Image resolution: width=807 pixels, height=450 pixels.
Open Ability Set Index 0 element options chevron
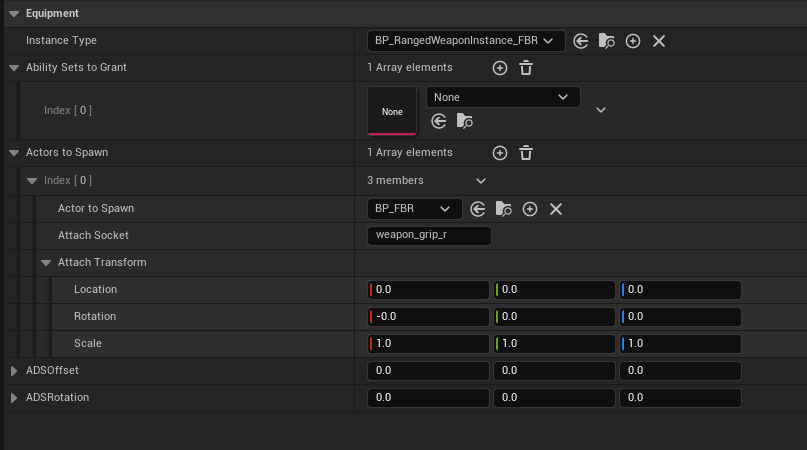601,110
